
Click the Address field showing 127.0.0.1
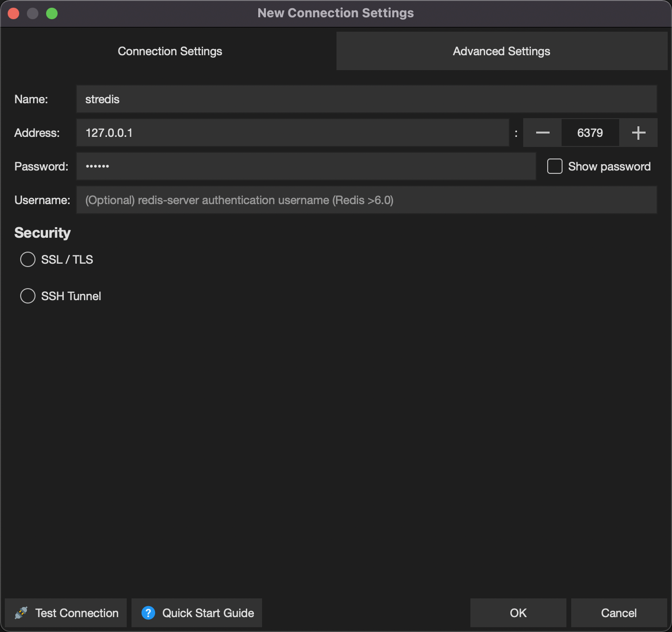point(293,133)
